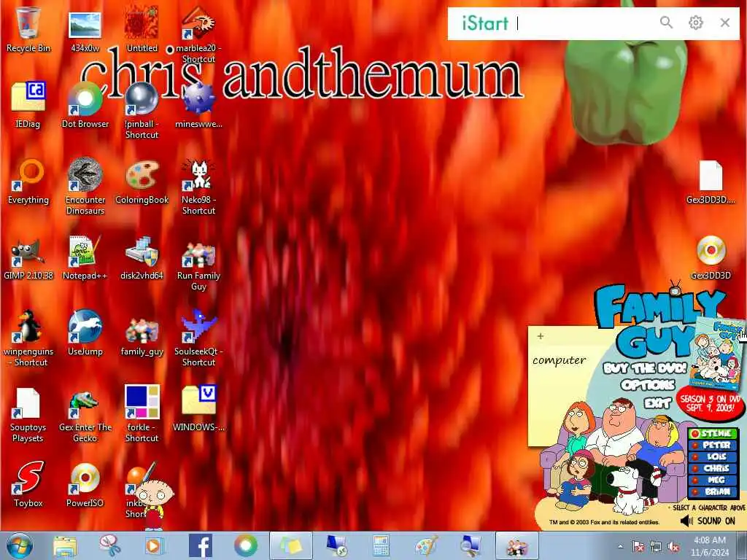The image size is (747, 560).
Task: Open the media player taskbar icon
Action: coord(155,545)
